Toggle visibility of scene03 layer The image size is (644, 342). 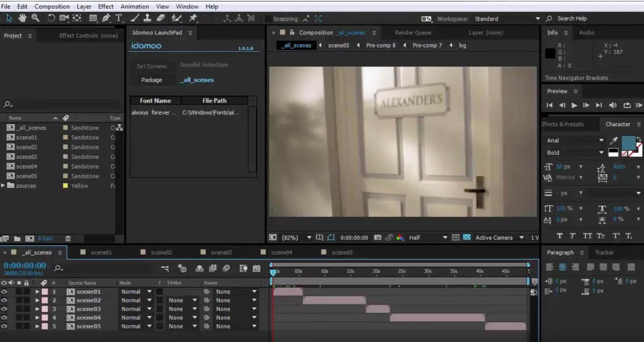[4, 309]
